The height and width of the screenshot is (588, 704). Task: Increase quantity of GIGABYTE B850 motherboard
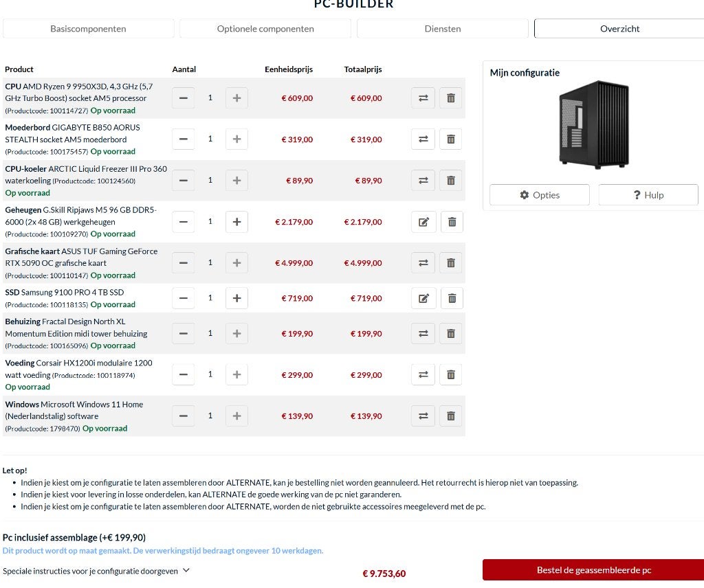coord(236,139)
